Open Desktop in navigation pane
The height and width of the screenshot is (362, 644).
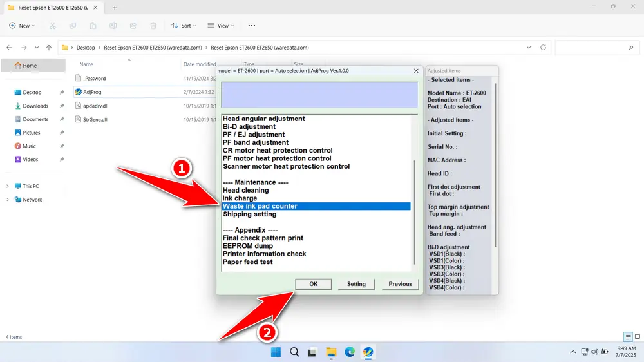[x=32, y=93]
